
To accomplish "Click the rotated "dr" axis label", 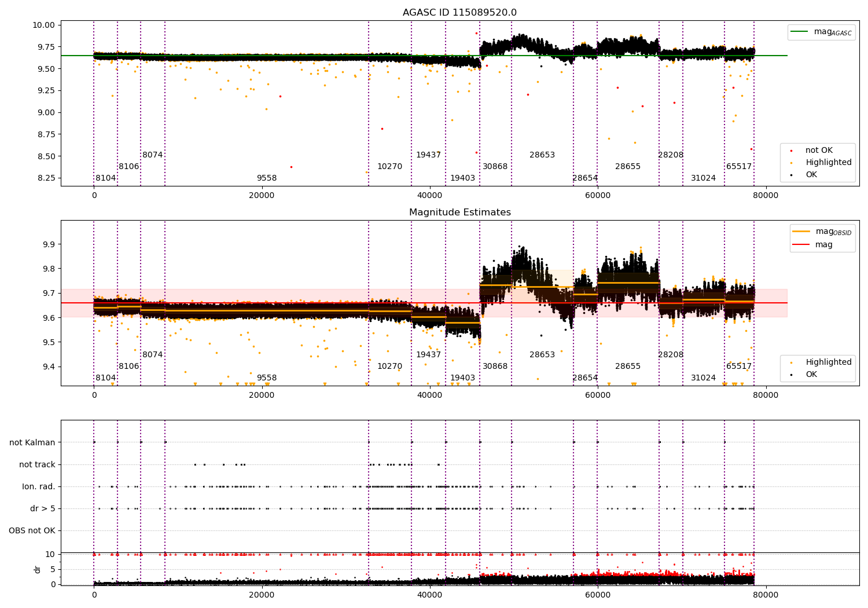I will point(38,569).
